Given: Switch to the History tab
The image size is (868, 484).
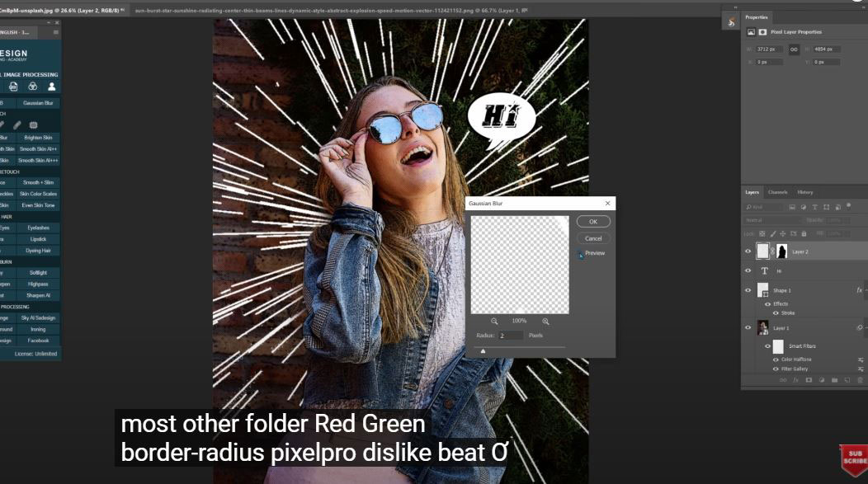Looking at the screenshot, I should pyautogui.click(x=805, y=192).
